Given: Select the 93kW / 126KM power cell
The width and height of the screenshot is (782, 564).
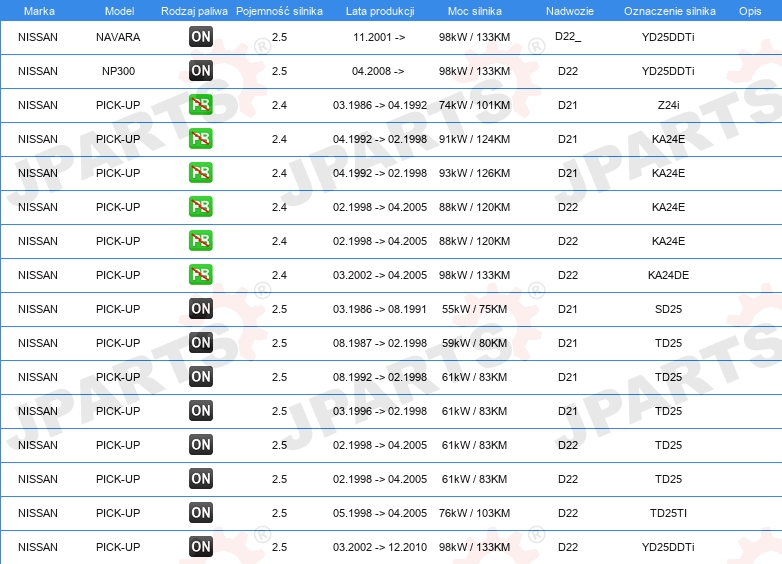Looking at the screenshot, I should pyautogui.click(x=474, y=173).
